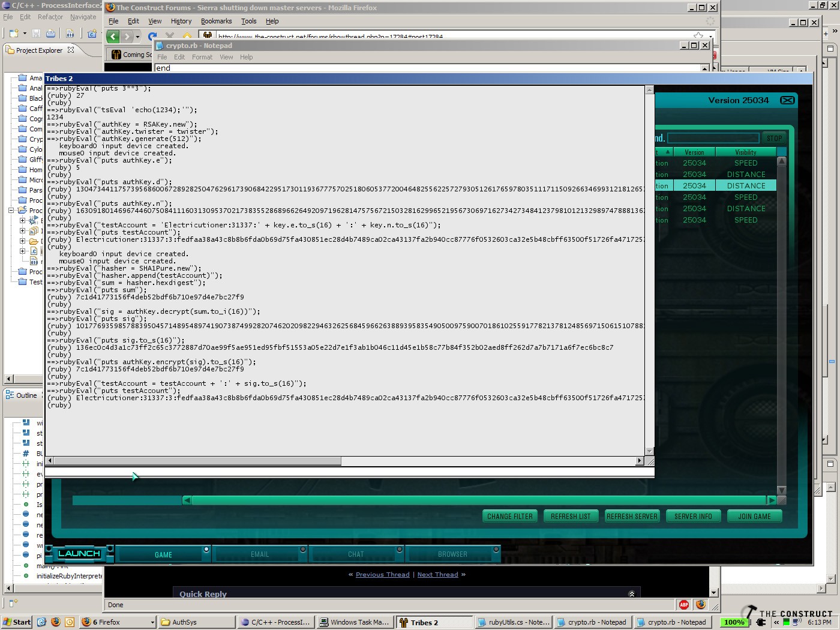
Task: Open the Eclipse Navigate menu
Action: (x=83, y=17)
